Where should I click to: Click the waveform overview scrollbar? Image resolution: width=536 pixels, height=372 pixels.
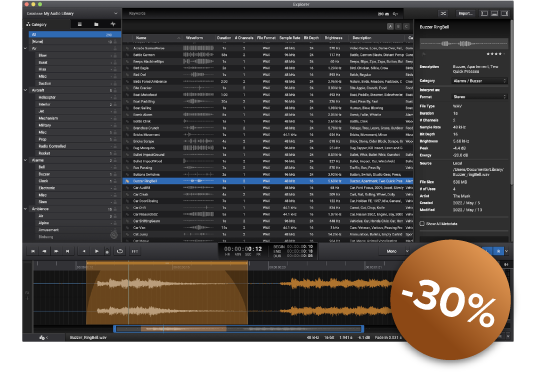pos(239,329)
